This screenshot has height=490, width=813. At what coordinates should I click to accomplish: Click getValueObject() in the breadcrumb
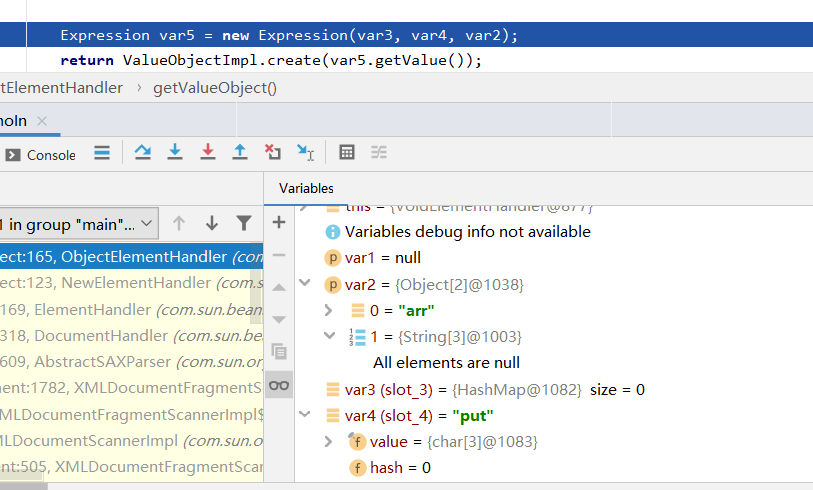[214, 88]
